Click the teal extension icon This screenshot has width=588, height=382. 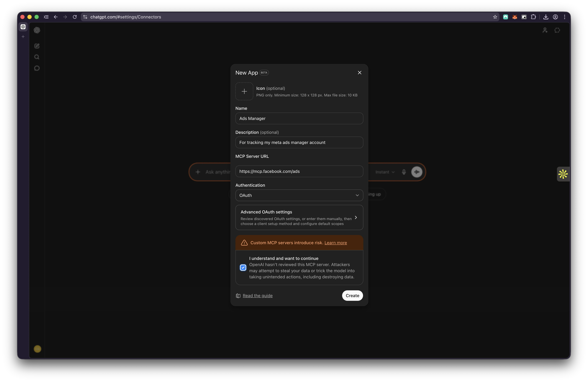(505, 17)
